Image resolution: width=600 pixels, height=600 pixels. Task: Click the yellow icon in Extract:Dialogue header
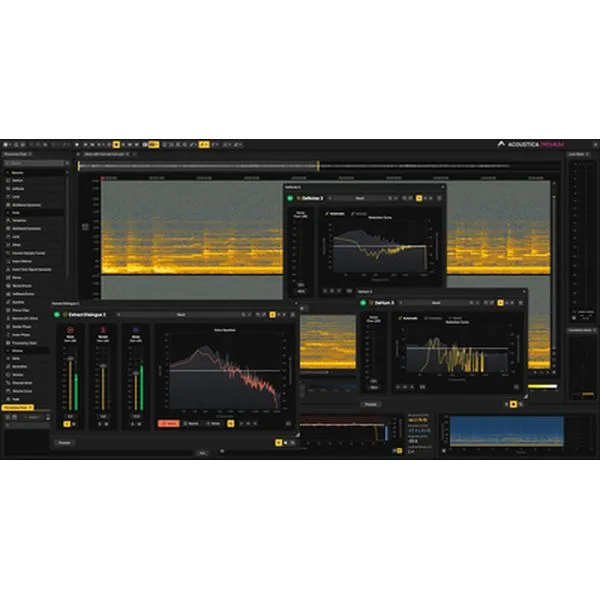272,315
